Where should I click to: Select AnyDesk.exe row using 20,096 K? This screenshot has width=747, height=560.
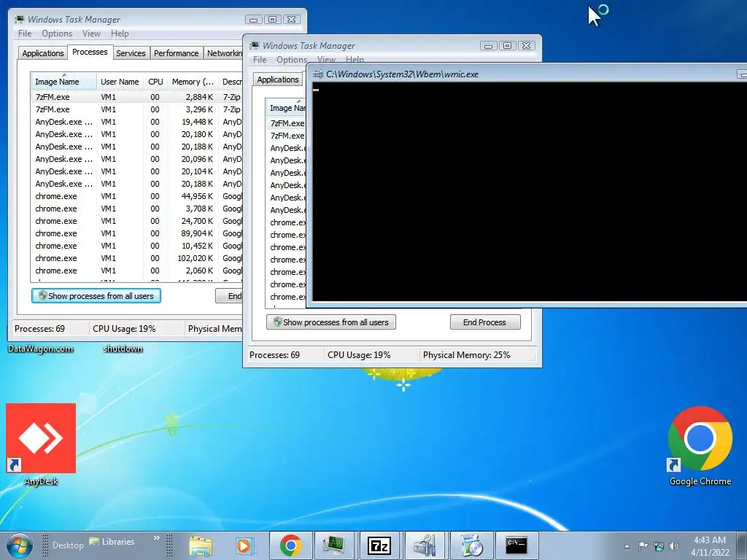pyautogui.click(x=136, y=158)
